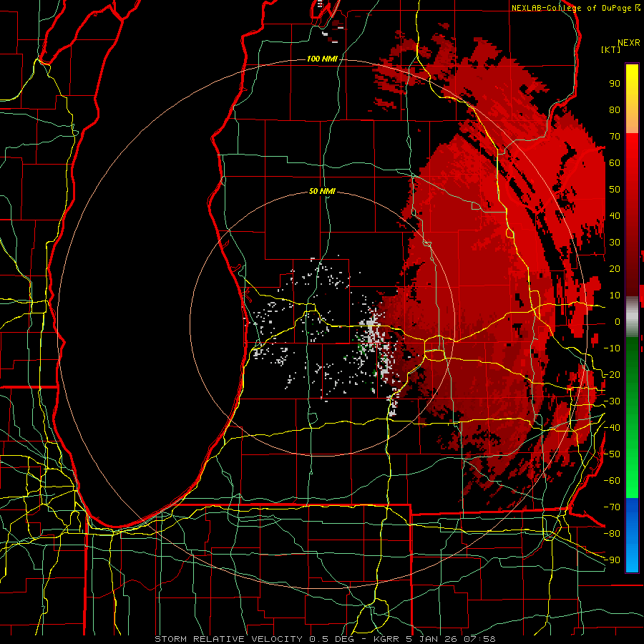Viewport: 644px width, 644px height.
Task: Select the positive 40 value on the velocity scale
Action: [615, 215]
